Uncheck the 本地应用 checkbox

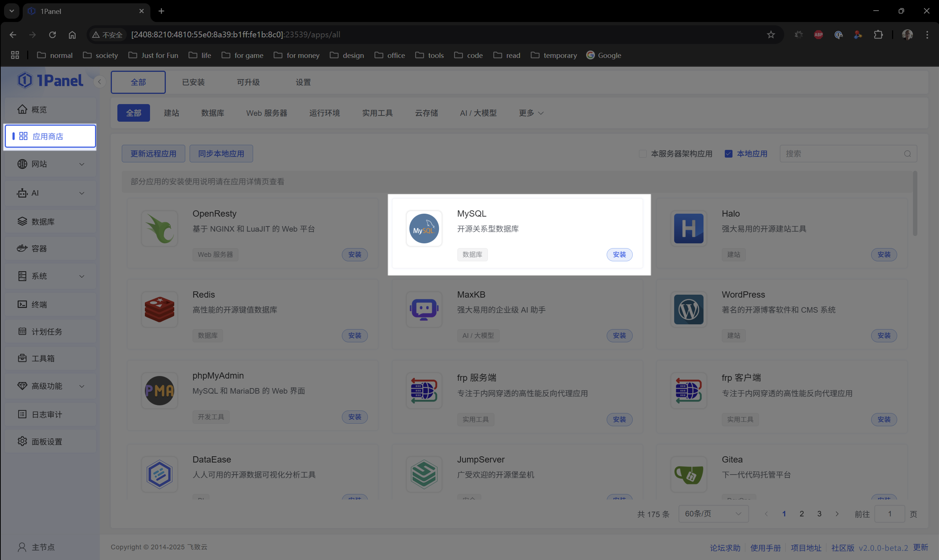point(728,154)
